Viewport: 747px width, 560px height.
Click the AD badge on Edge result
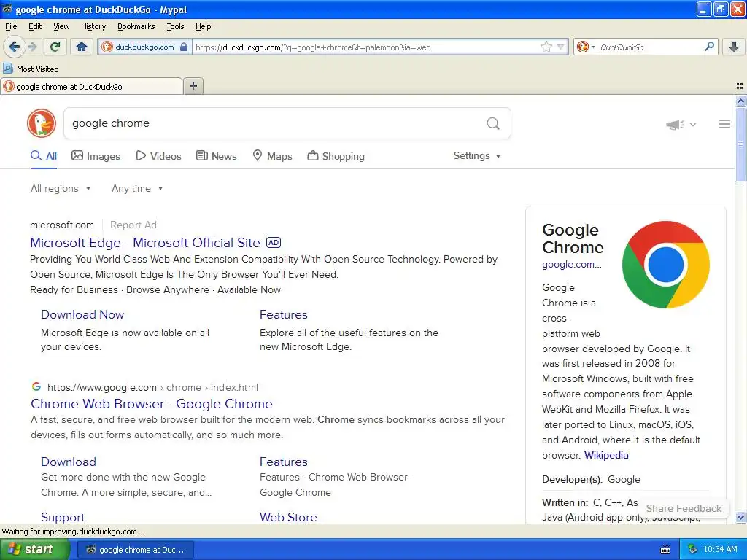274,242
